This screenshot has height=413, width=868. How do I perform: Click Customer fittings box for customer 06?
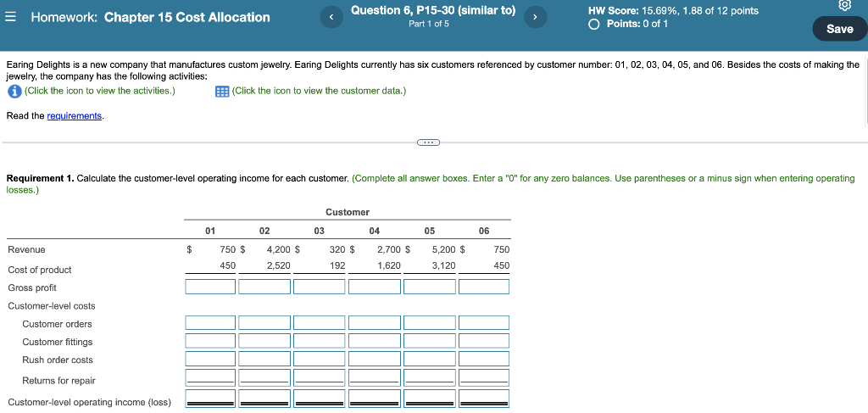[484, 341]
